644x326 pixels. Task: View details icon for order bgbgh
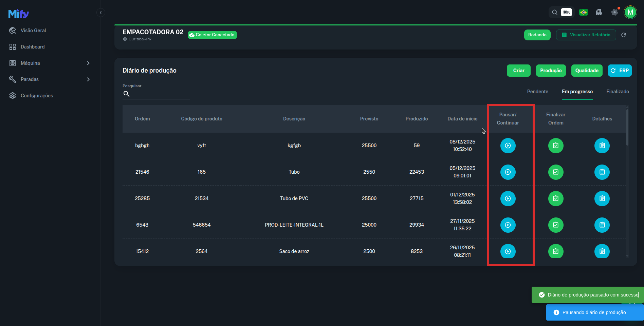pyautogui.click(x=602, y=146)
